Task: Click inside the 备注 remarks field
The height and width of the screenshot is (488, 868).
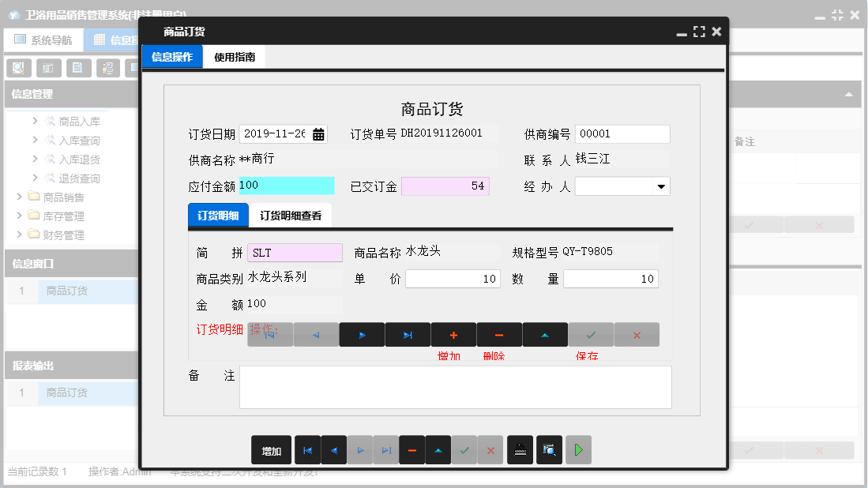Action: click(x=455, y=386)
